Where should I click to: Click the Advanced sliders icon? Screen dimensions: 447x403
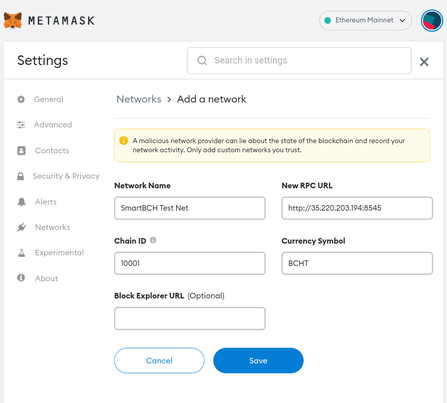(21, 125)
